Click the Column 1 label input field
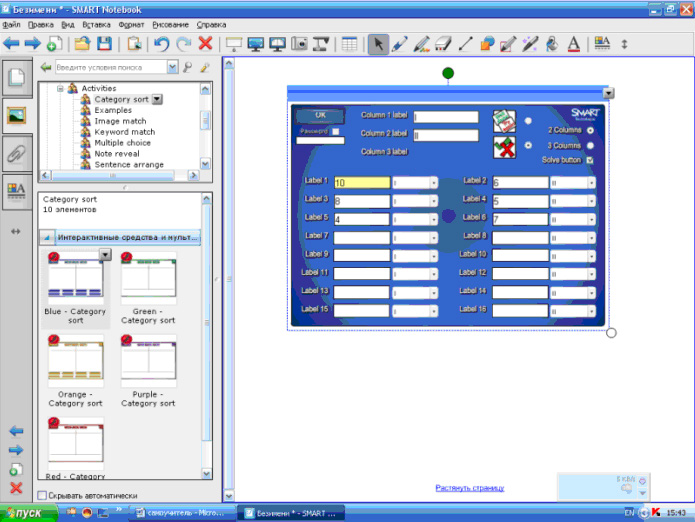The image size is (695, 522). pyautogui.click(x=445, y=117)
